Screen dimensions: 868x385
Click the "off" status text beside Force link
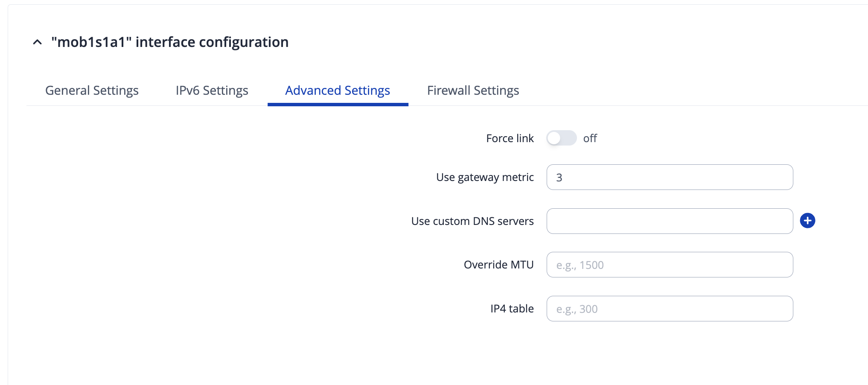point(590,138)
